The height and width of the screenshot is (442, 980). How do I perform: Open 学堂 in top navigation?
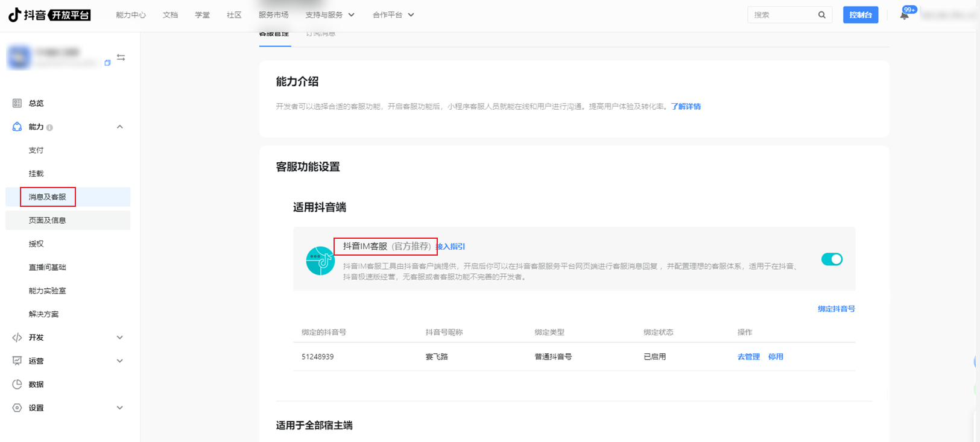point(203,15)
